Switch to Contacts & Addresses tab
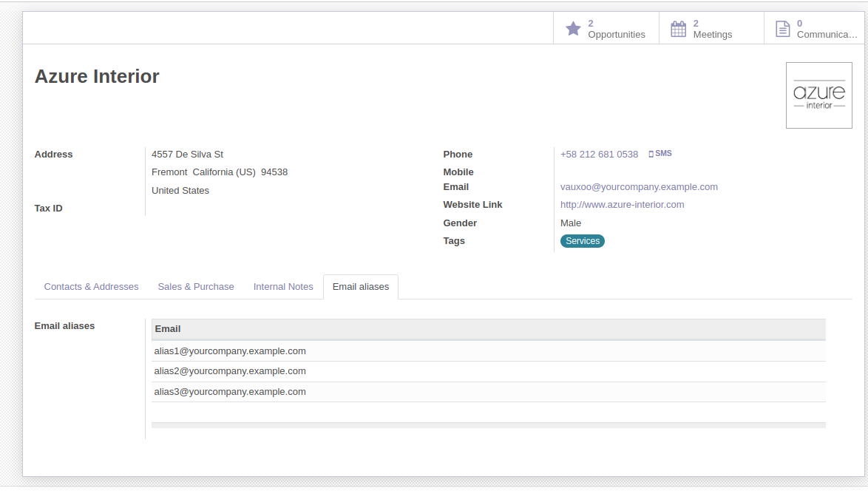868x491 pixels. click(92, 287)
